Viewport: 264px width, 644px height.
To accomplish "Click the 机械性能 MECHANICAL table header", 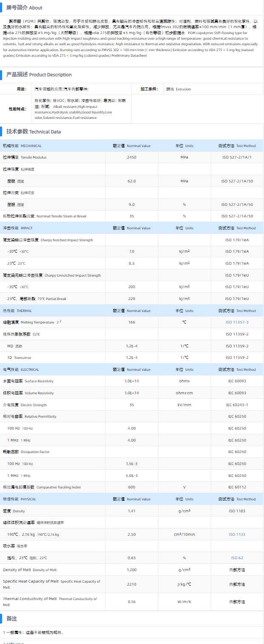I will 22,146.
